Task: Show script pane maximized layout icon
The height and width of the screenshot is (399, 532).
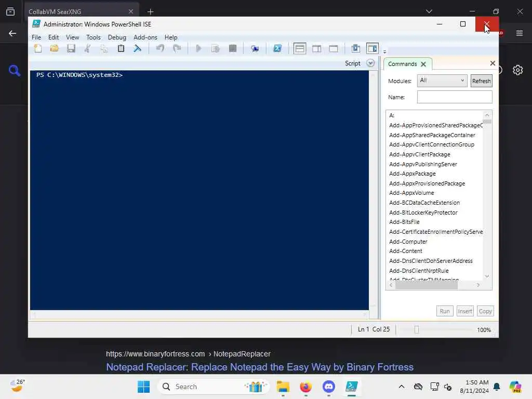Action: pos(333,48)
